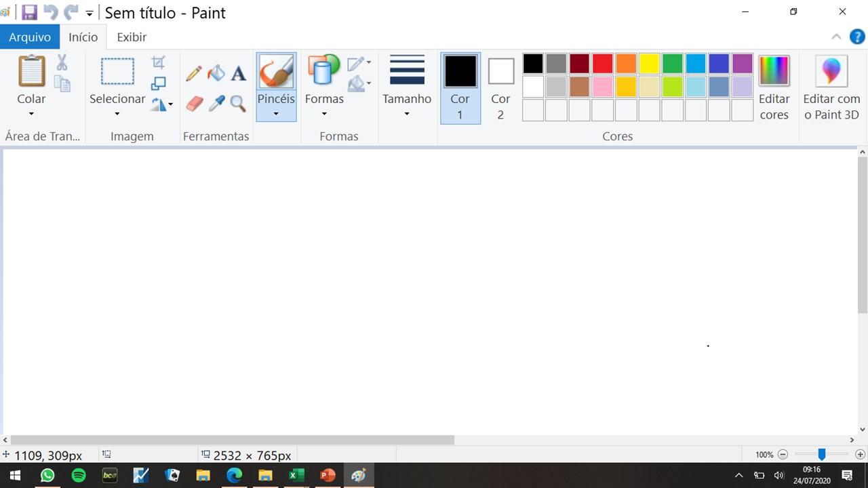Click the rectangular selection icon
Viewport: 868px width, 488px height.
[117, 71]
